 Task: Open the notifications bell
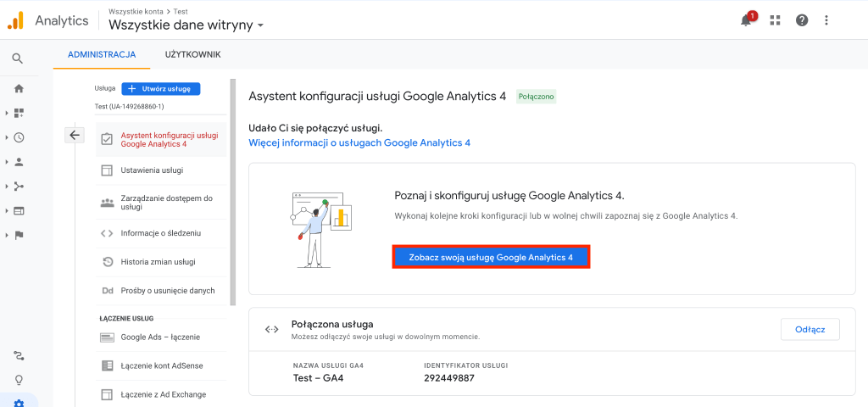point(746,20)
